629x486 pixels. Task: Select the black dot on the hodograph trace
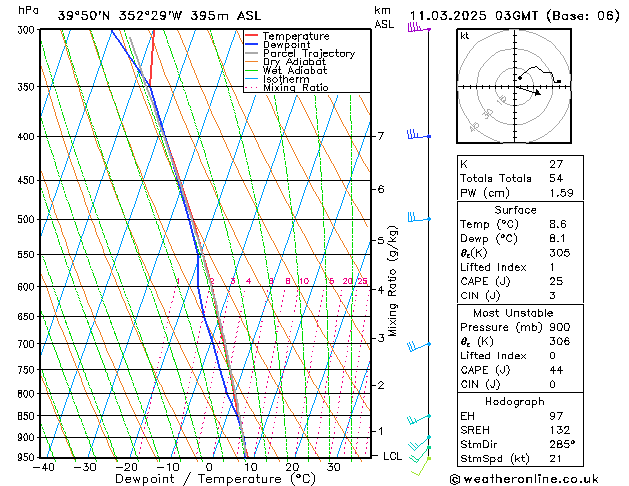[x=519, y=78]
